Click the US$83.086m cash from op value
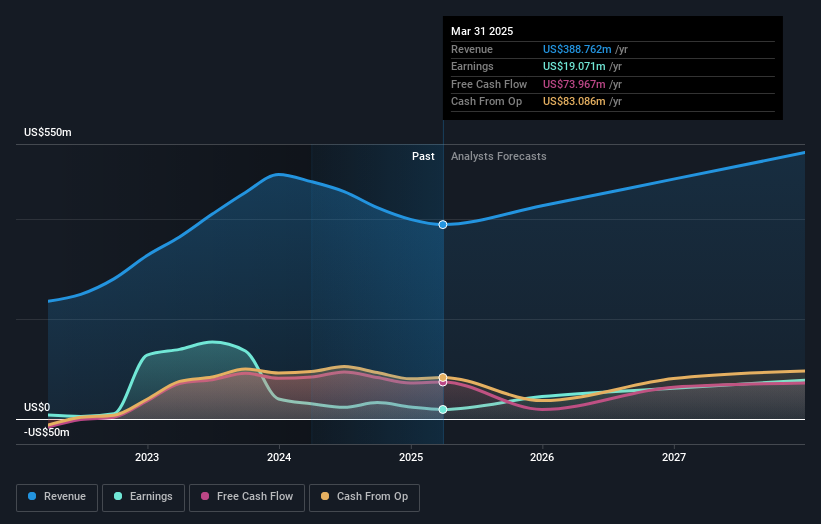Image resolution: width=821 pixels, height=524 pixels. (x=574, y=102)
